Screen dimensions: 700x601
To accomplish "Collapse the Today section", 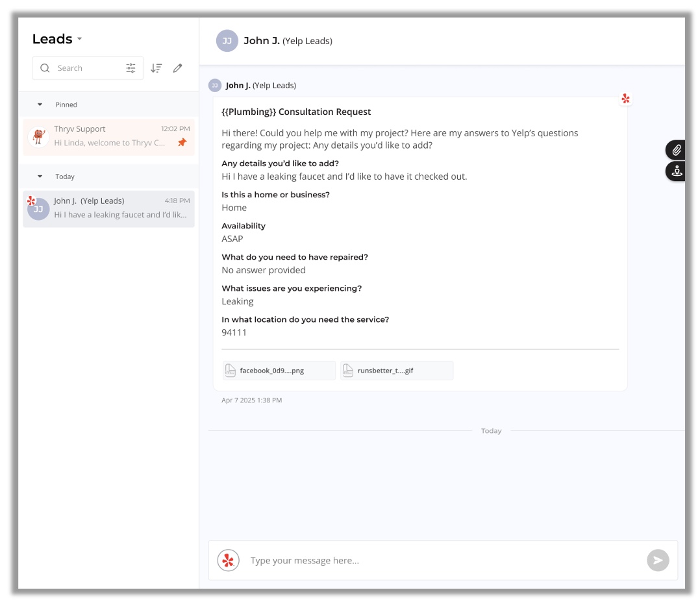I will 40,177.
